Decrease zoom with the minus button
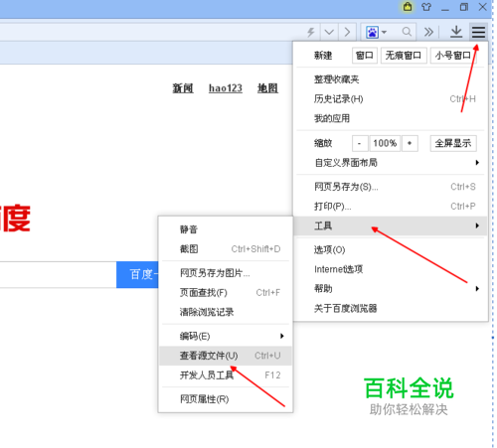Image resolution: width=497 pixels, height=448 pixels. tap(360, 143)
